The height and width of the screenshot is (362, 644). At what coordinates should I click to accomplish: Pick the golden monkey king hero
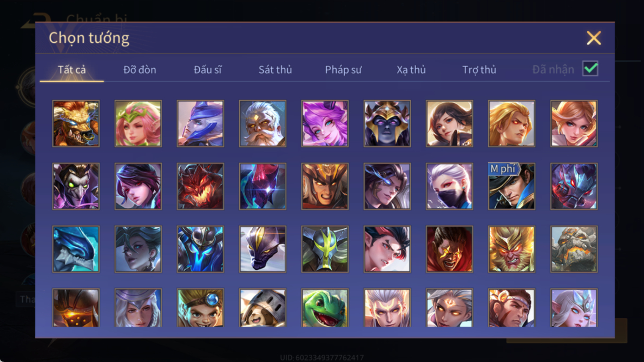coord(511,249)
